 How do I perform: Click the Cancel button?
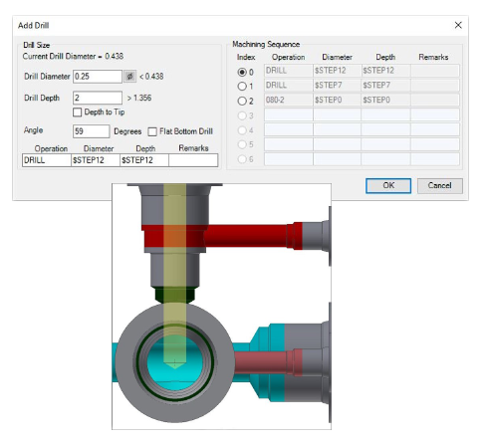[439, 185]
